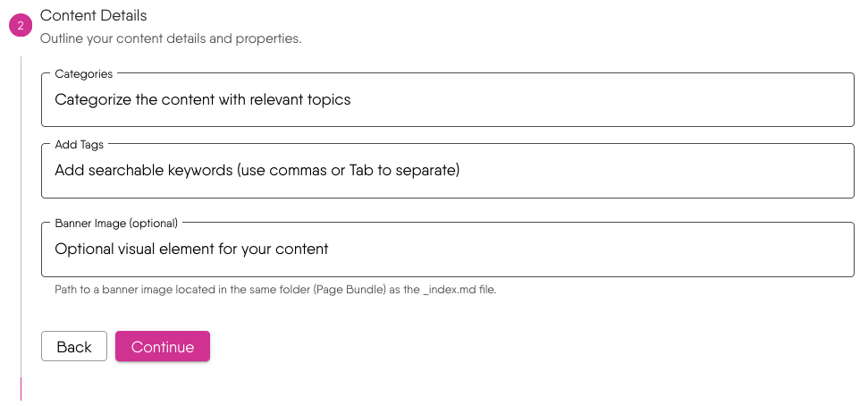
Task: Click the Content Details step heading
Action: 94,15
